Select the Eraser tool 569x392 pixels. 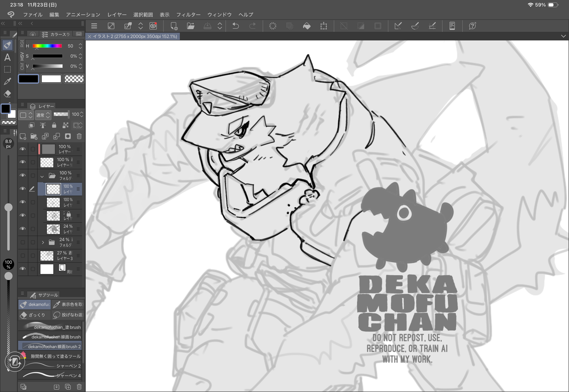(7, 94)
